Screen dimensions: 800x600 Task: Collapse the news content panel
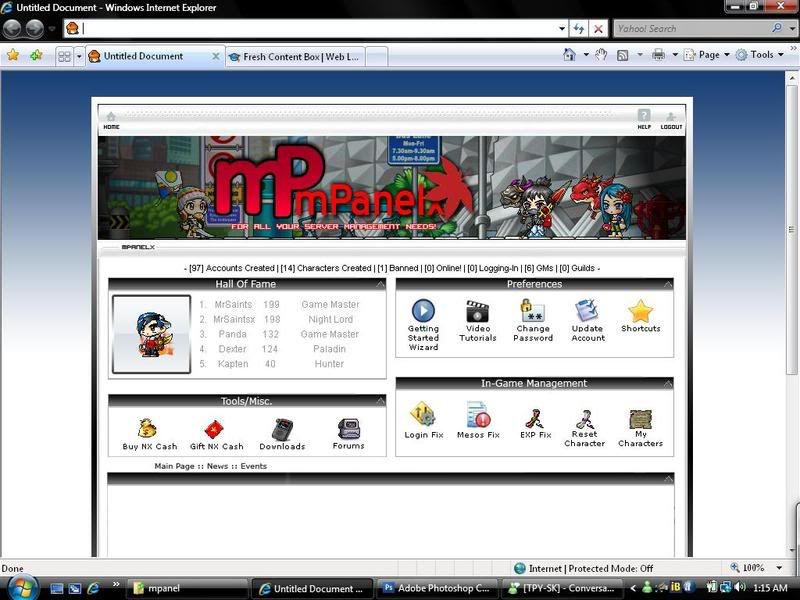point(668,479)
